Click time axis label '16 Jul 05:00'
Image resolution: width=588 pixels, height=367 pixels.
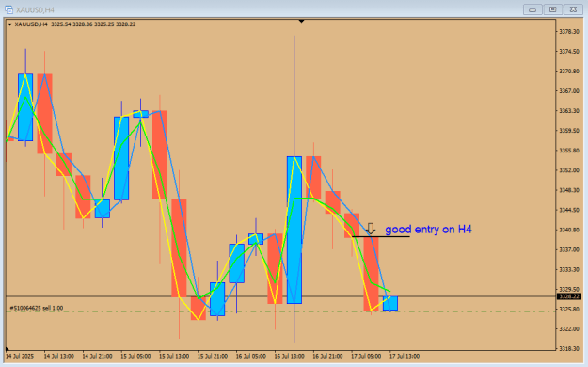251,356
